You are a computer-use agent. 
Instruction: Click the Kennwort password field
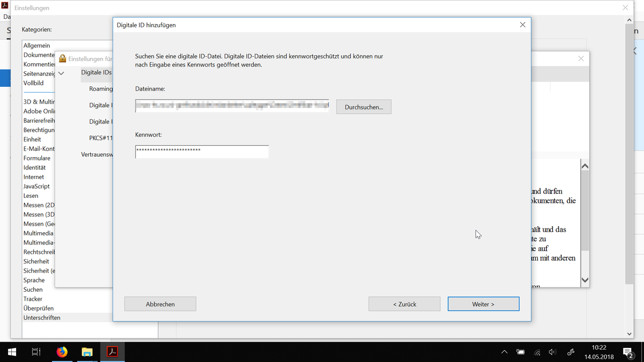(x=202, y=152)
